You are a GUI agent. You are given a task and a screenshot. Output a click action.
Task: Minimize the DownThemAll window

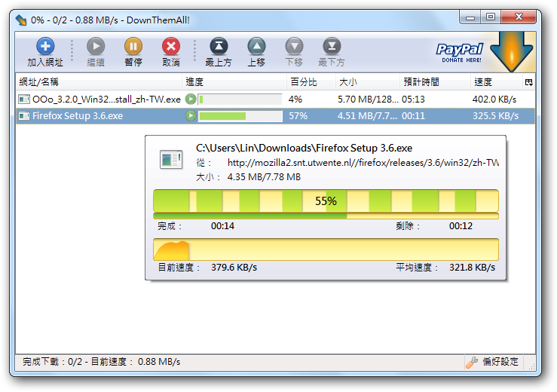point(470,17)
